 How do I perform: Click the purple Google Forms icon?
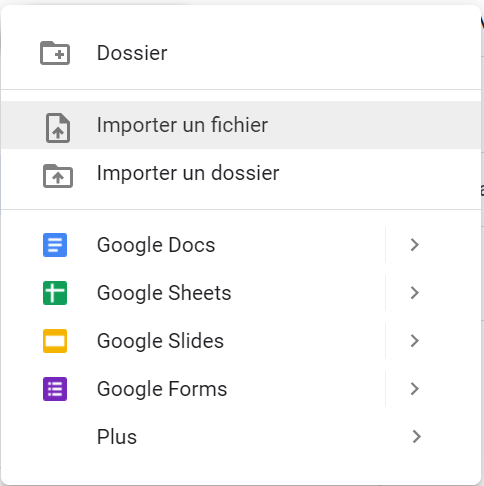(55, 389)
